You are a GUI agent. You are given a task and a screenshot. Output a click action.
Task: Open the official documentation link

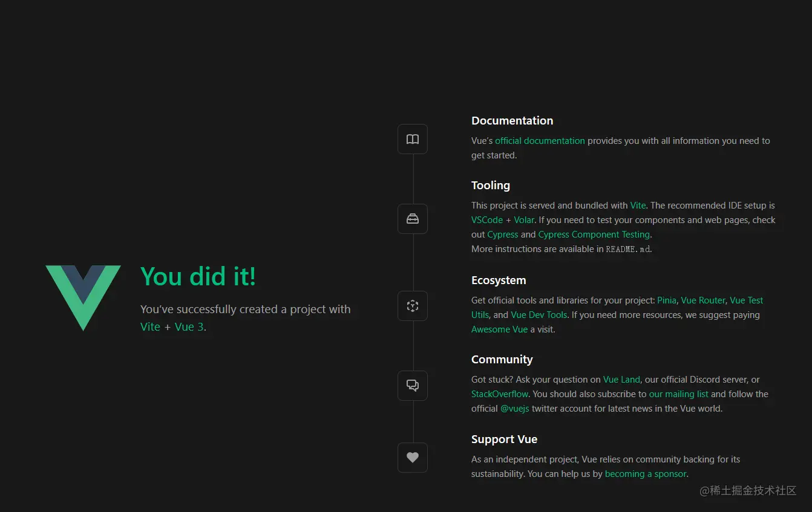pos(540,141)
